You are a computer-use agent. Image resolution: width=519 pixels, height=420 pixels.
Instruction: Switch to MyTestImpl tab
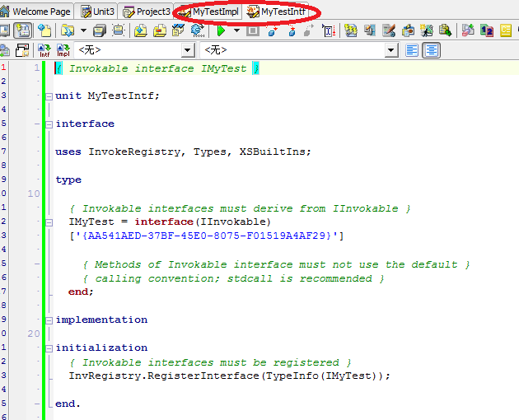208,12
